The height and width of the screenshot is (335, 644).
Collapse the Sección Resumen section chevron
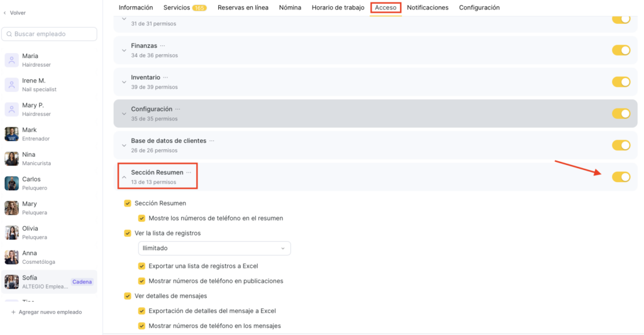coord(124,178)
